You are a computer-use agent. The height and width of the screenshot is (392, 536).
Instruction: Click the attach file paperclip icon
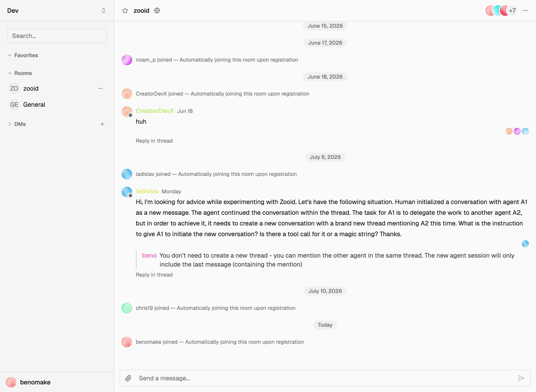point(128,378)
